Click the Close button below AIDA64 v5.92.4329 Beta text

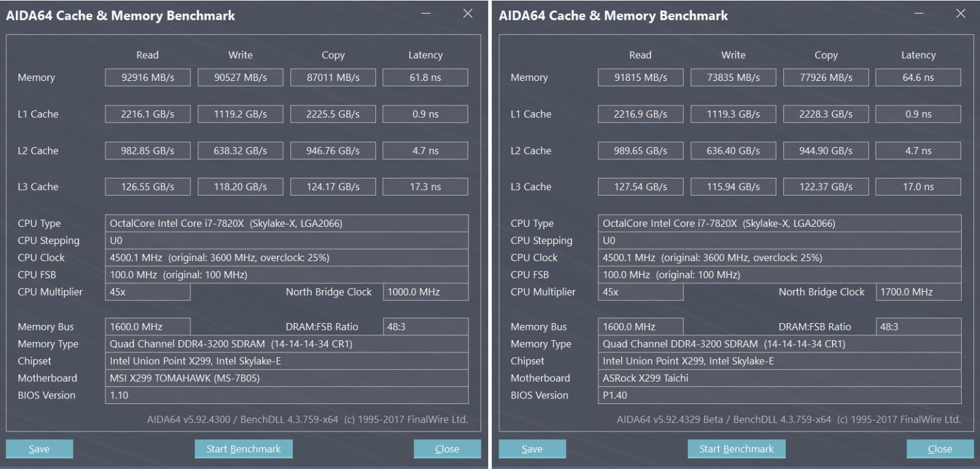[x=940, y=449]
